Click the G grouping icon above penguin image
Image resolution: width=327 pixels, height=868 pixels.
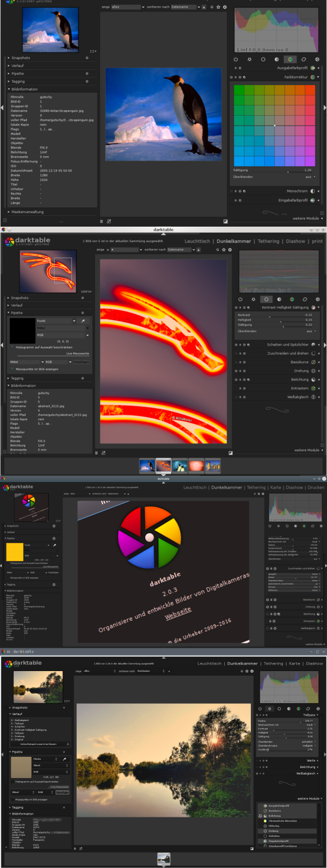[x=212, y=7]
